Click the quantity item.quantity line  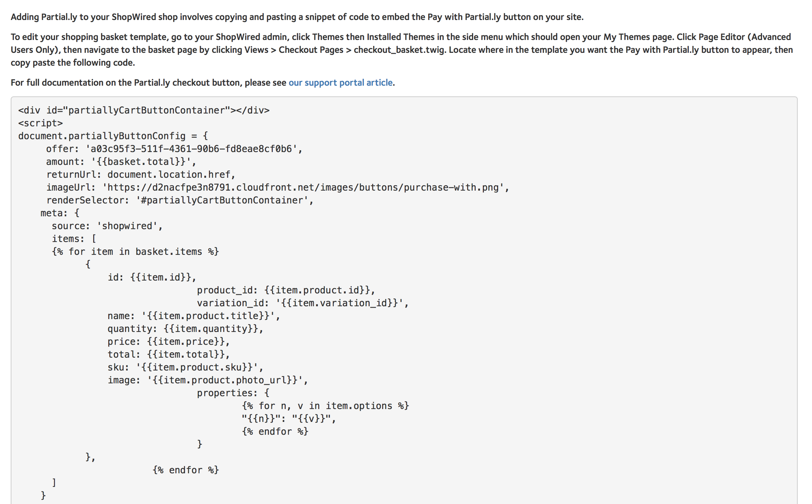click(x=185, y=329)
